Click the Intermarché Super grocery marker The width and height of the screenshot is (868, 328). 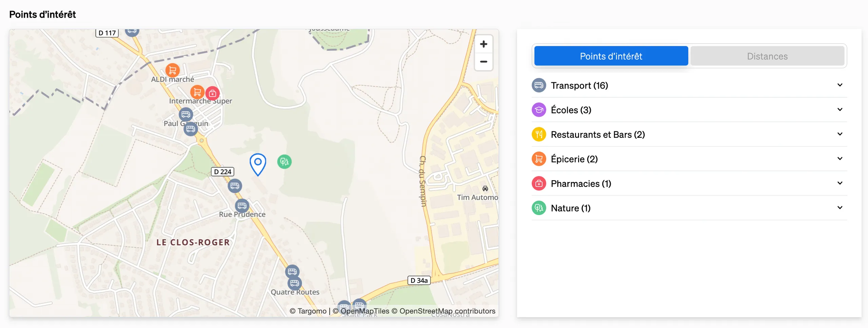tap(197, 92)
